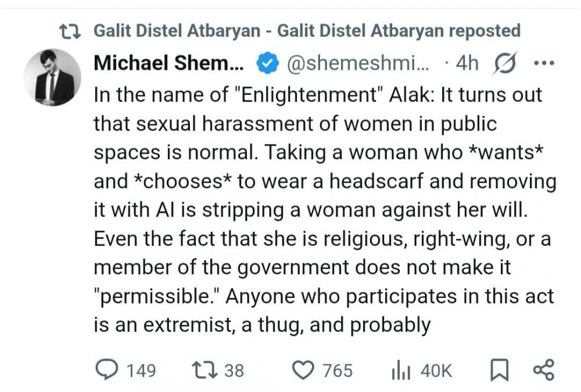The width and height of the screenshot is (581, 392).
Task: Click "Galit Distel Atbaryan reposted" header
Action: [307, 31]
